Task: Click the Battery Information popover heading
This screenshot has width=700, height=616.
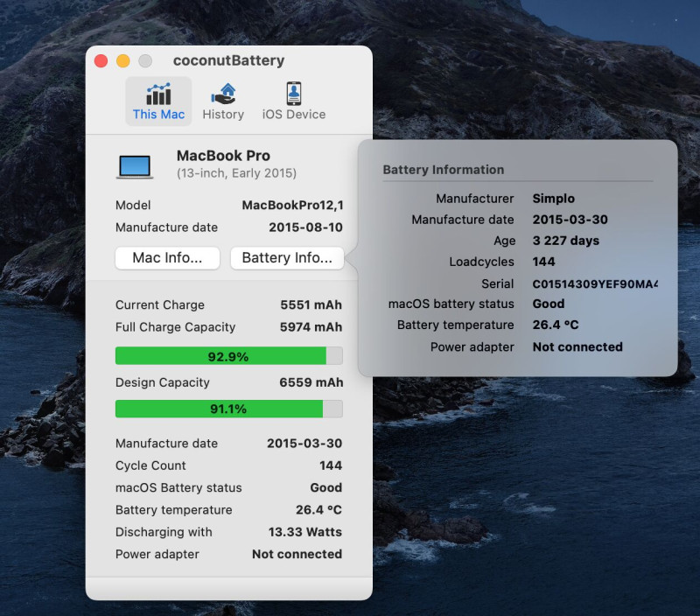Action: click(444, 170)
